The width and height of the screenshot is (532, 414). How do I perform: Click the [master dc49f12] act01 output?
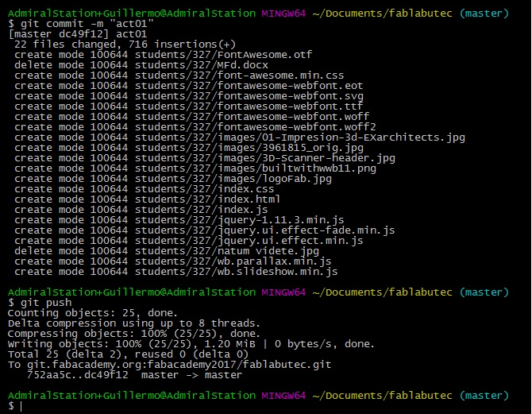(78, 34)
